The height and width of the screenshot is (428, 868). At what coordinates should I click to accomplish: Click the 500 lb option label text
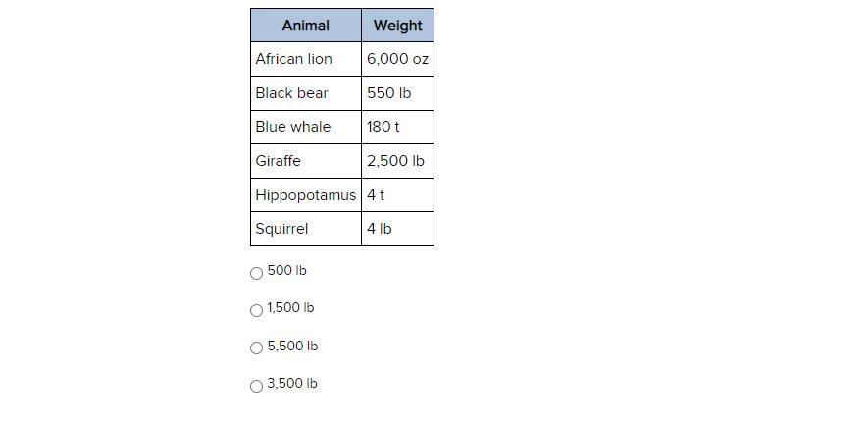286,270
